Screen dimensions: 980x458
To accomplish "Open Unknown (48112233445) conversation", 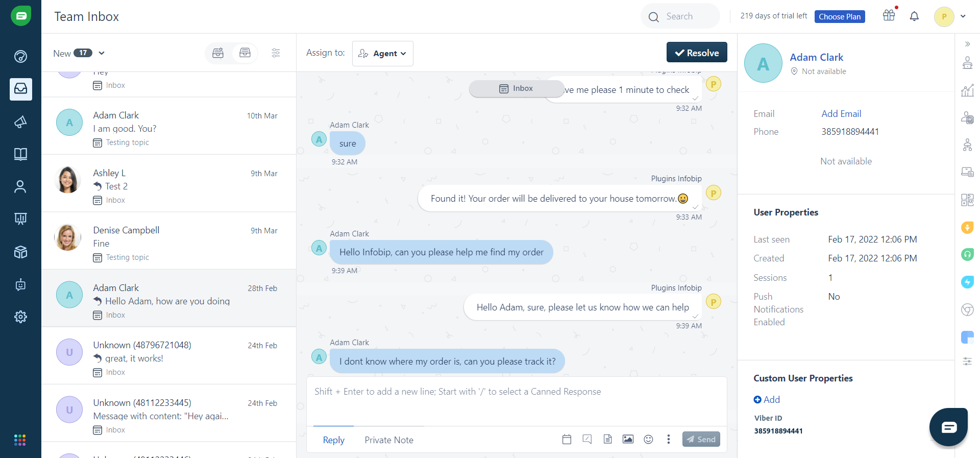I will point(169,413).
